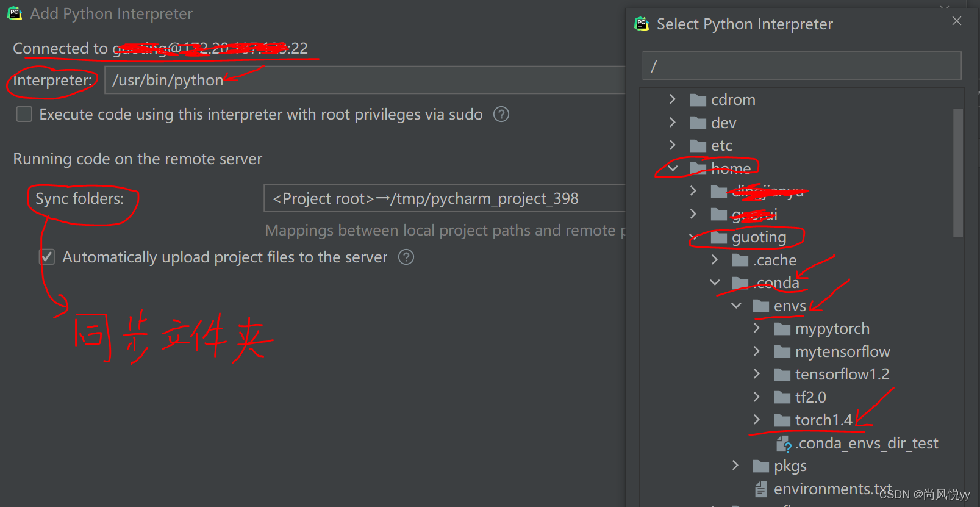Select the pkgs tree row label
The image size is (980, 507).
(x=790, y=466)
